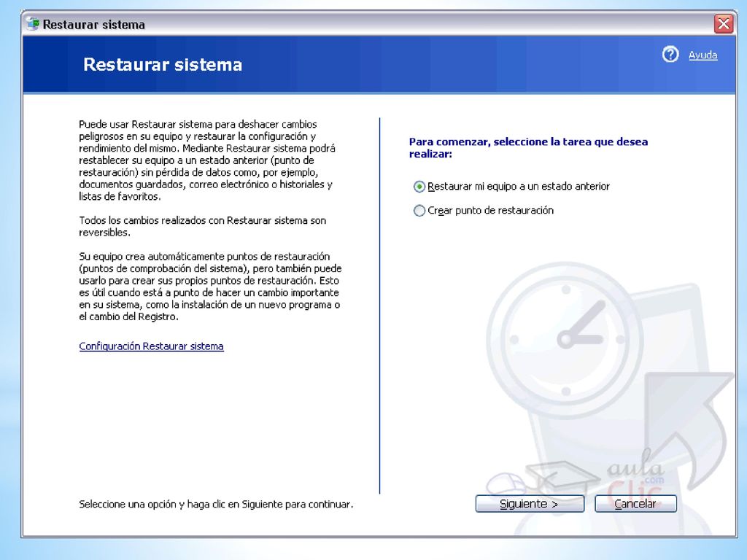Click 'Seleccione una opción y haga clic' instruction text

[x=216, y=504]
